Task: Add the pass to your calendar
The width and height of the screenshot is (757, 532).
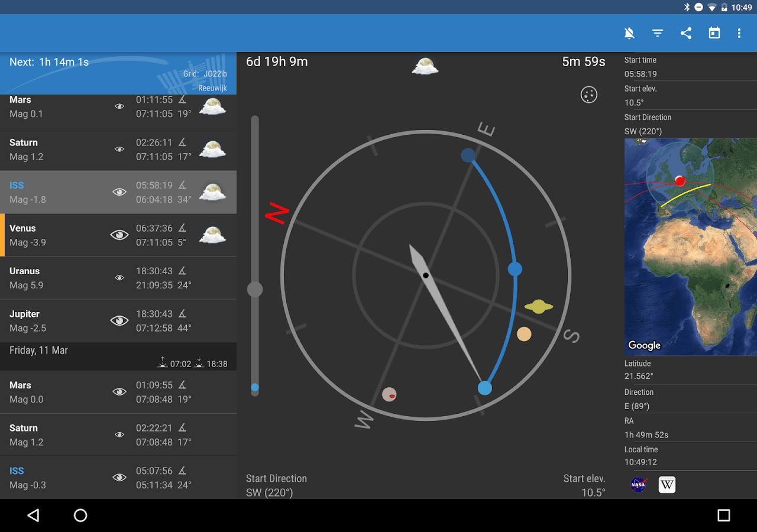Action: pos(714,33)
